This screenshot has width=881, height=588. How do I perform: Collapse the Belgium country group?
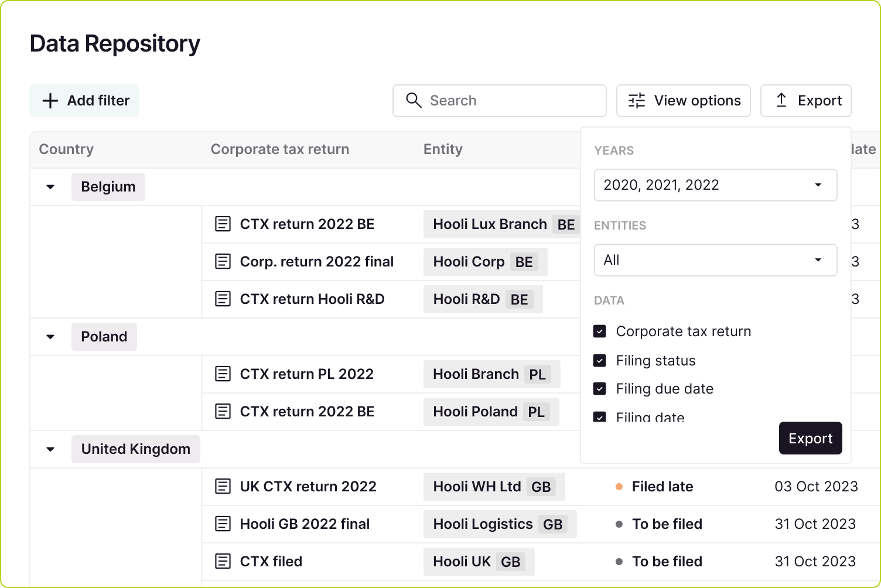(x=50, y=186)
